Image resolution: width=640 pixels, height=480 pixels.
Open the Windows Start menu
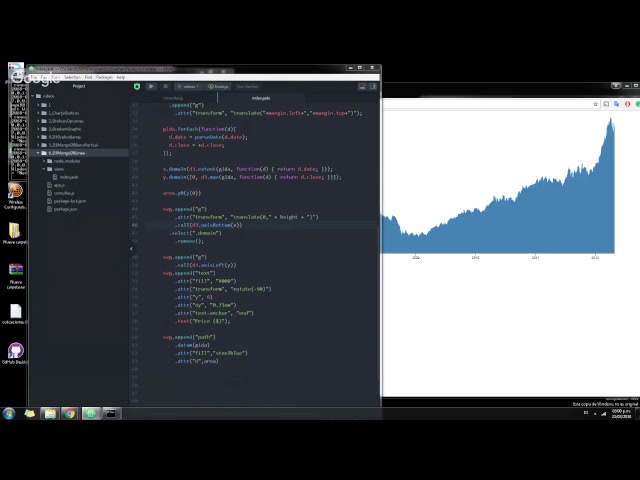[x=9, y=413]
